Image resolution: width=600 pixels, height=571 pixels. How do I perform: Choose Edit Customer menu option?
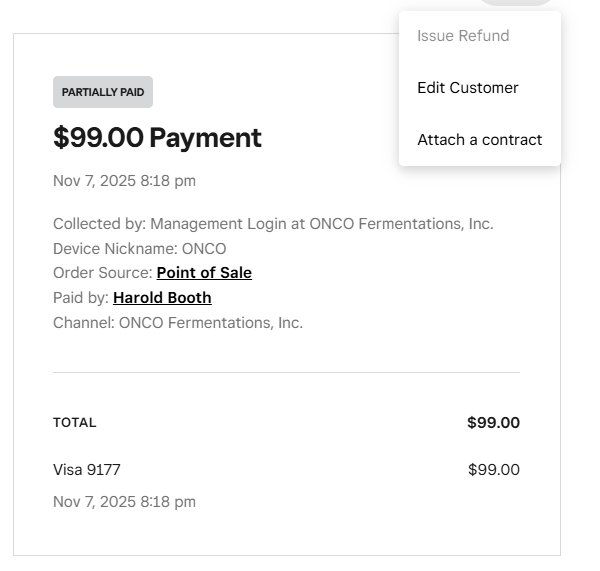pyautogui.click(x=468, y=88)
